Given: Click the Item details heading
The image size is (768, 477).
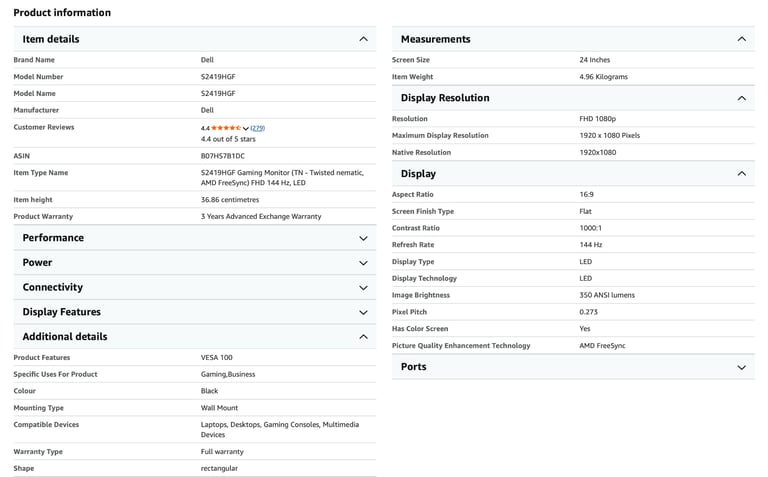Looking at the screenshot, I should [x=51, y=39].
